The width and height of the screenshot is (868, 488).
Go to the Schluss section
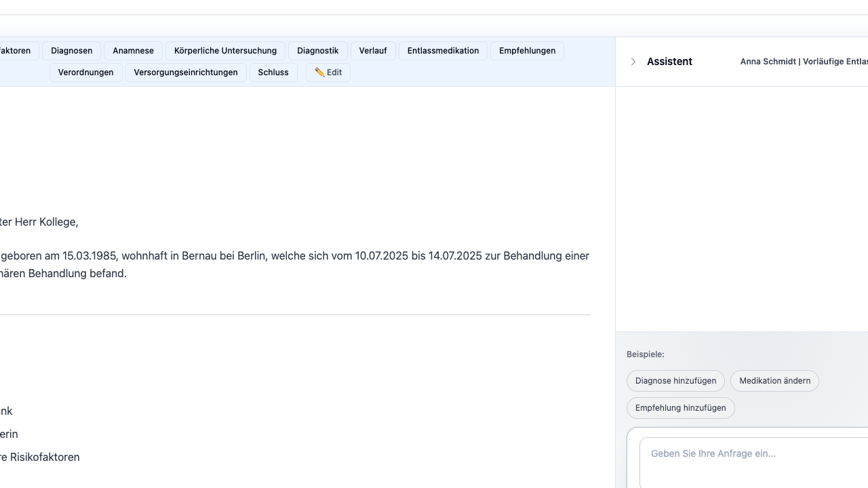(273, 73)
